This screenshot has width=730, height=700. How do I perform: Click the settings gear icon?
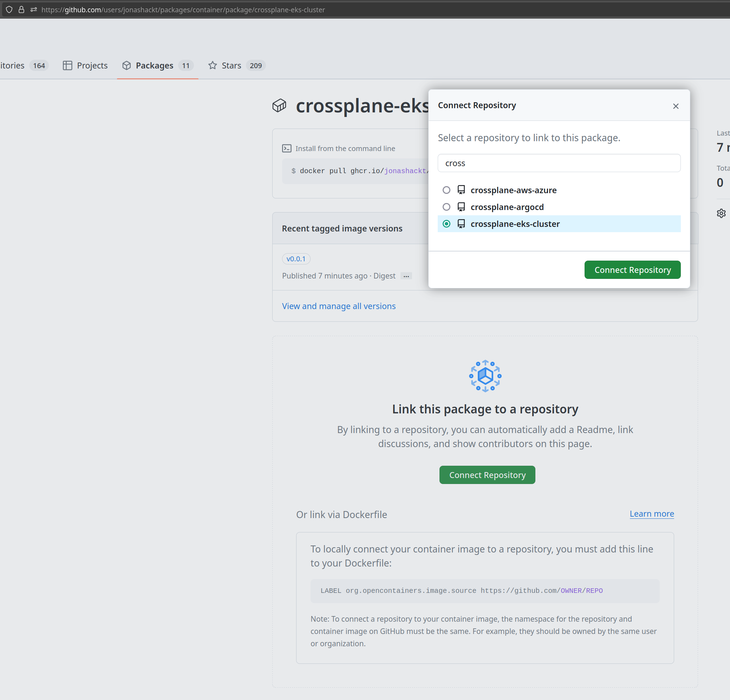tap(721, 213)
